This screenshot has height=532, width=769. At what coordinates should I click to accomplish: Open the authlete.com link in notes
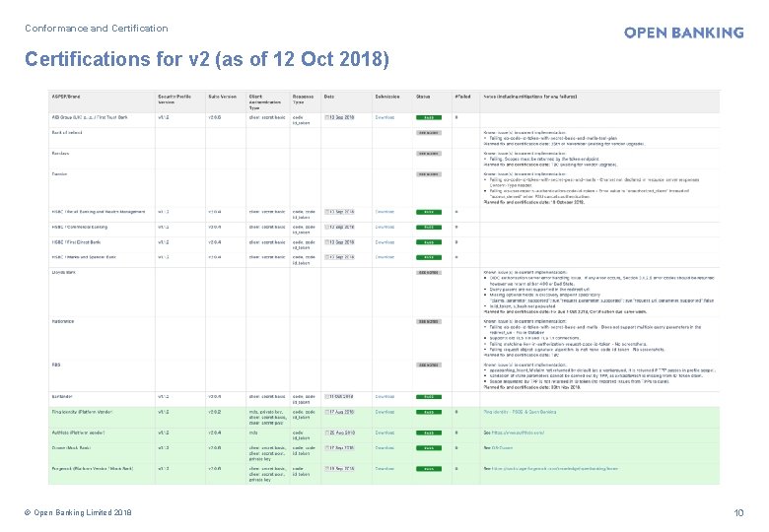pyautogui.click(x=518, y=433)
